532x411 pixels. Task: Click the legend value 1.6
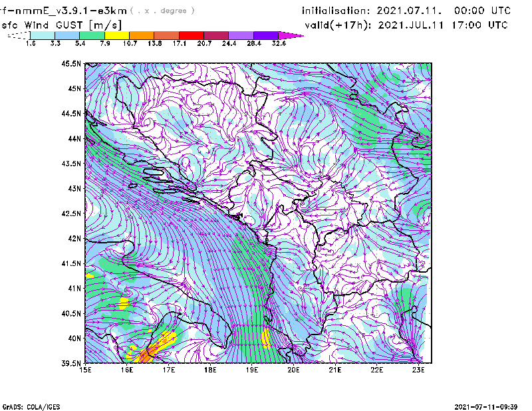(x=31, y=43)
